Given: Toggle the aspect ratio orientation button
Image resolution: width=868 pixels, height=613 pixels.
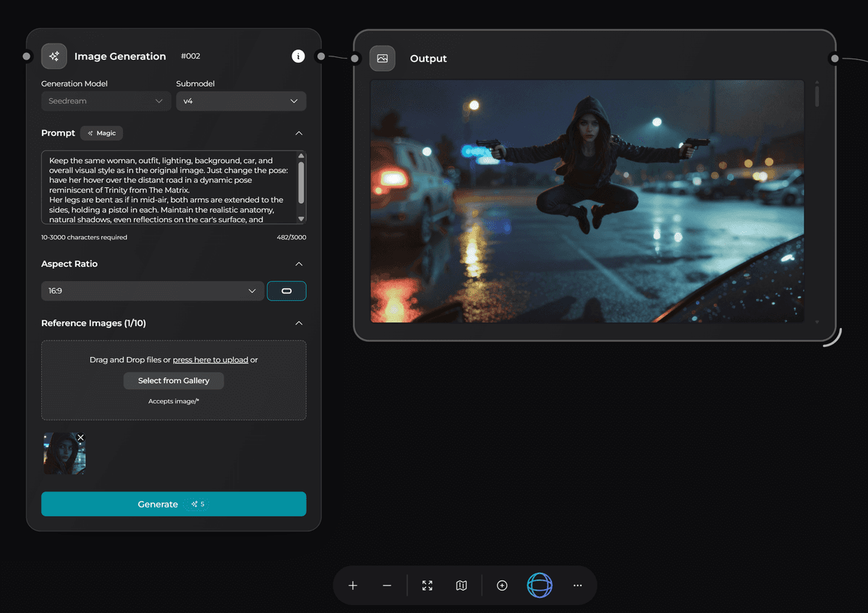Looking at the screenshot, I should (286, 291).
